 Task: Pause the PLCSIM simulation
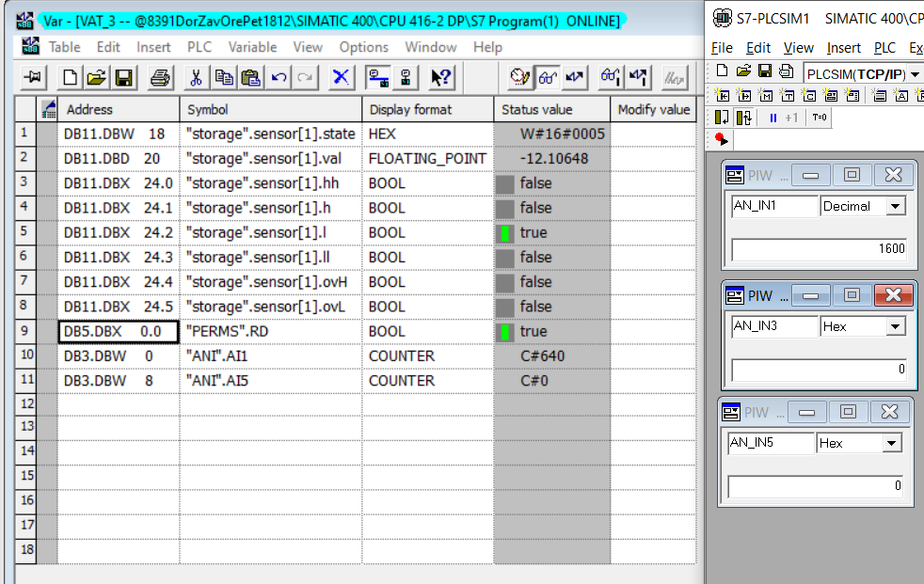[773, 118]
